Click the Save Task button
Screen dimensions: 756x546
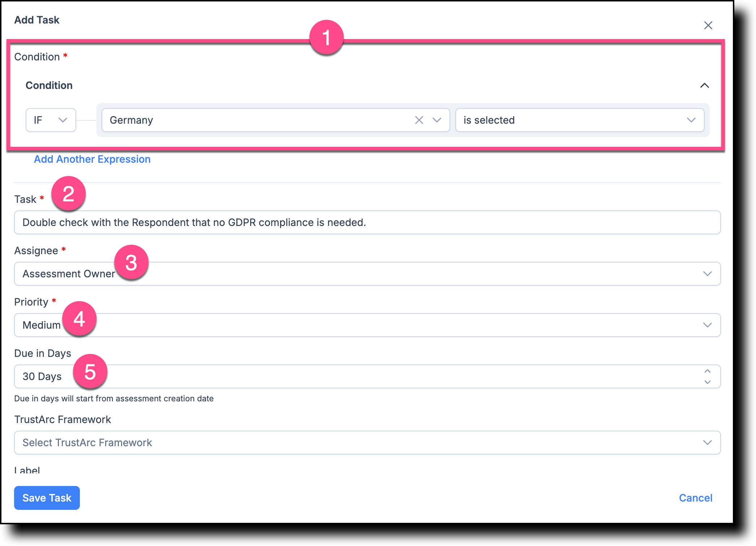[x=47, y=498]
